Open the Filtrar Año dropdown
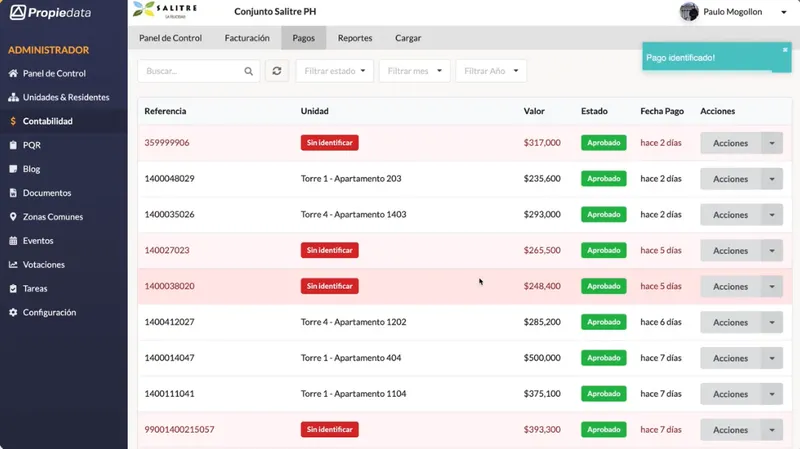The image size is (800, 449). (491, 71)
